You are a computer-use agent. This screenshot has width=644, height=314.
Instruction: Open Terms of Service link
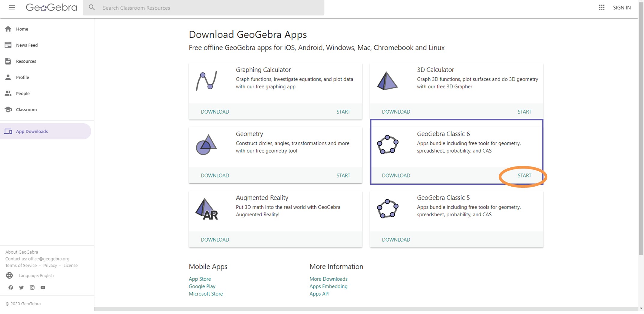point(21,265)
